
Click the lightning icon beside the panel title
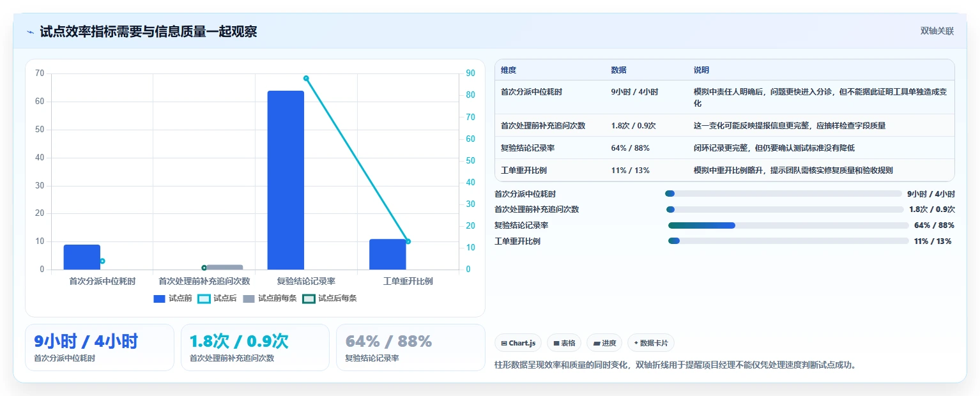click(x=30, y=32)
